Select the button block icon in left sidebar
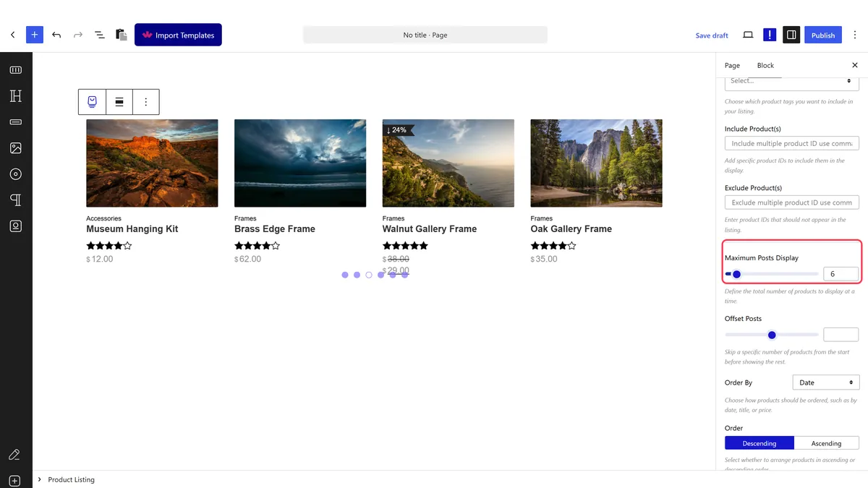This screenshot has width=868, height=488. tap(16, 122)
